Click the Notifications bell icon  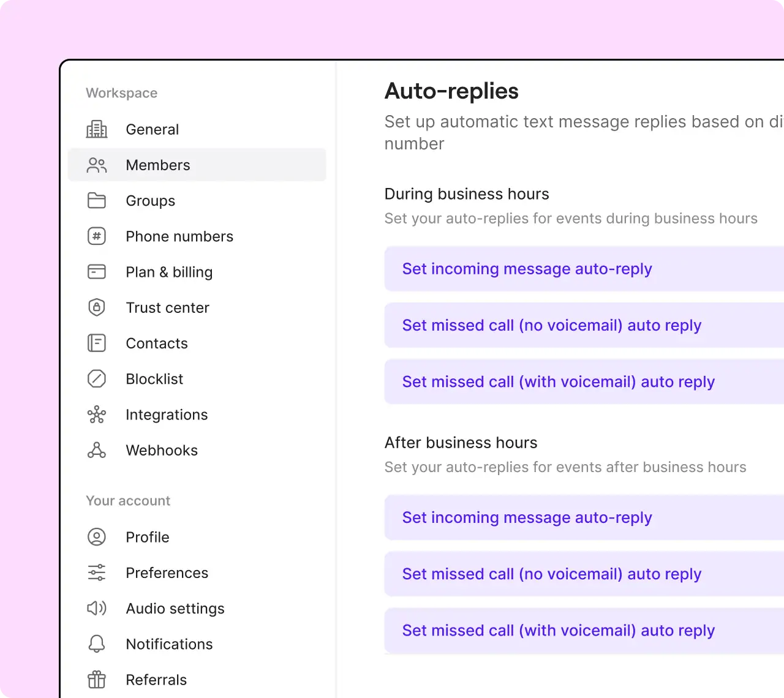coord(97,644)
